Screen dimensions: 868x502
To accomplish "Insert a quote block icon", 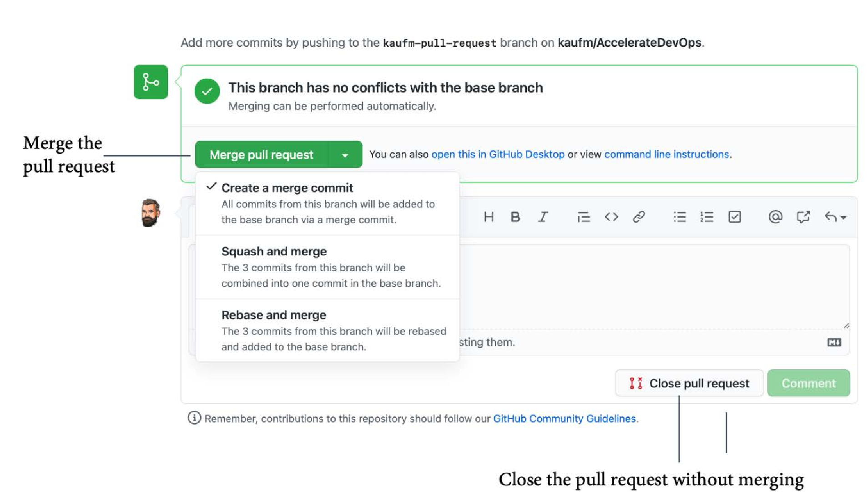I will [x=583, y=217].
